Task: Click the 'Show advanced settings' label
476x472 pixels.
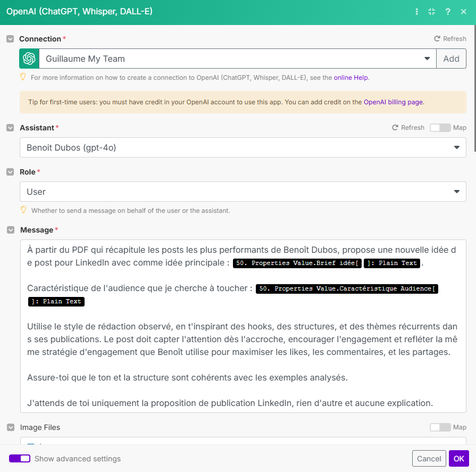Action: click(x=78, y=459)
